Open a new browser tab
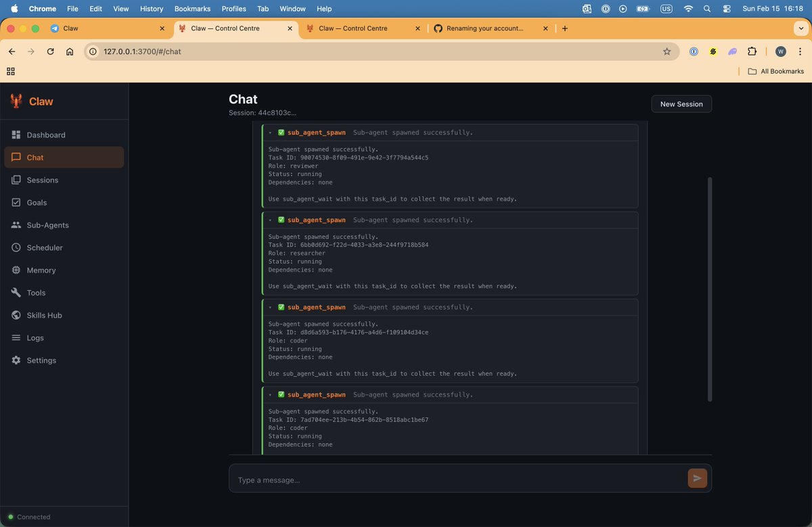Screen dimensions: 812x527 (x=565, y=28)
